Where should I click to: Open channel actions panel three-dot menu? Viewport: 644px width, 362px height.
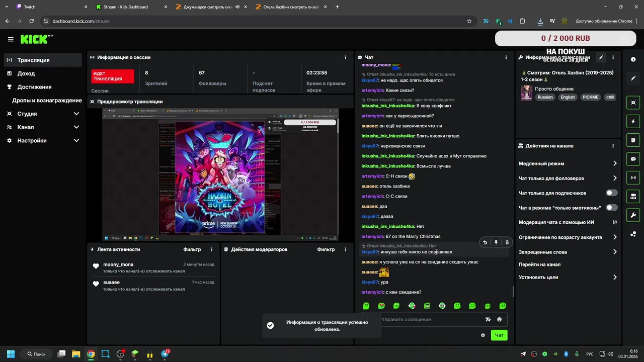coord(613,146)
